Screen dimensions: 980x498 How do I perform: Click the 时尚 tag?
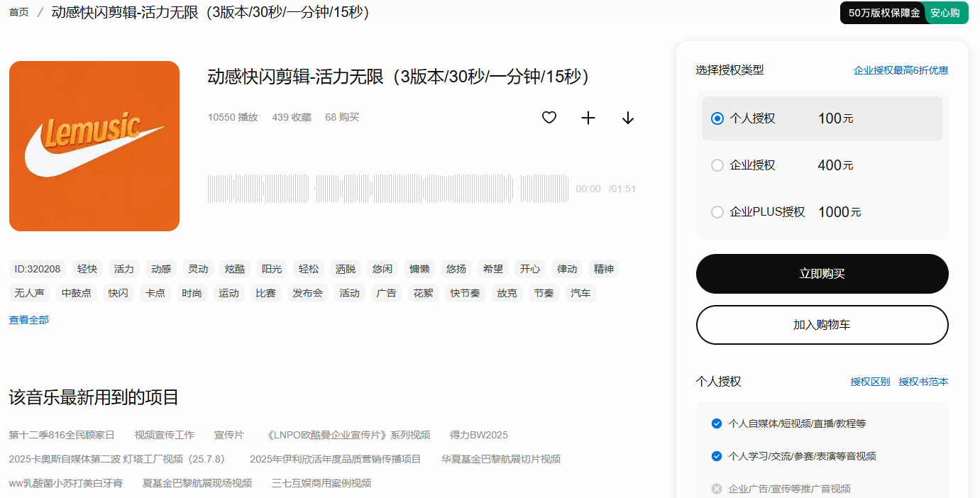(192, 293)
